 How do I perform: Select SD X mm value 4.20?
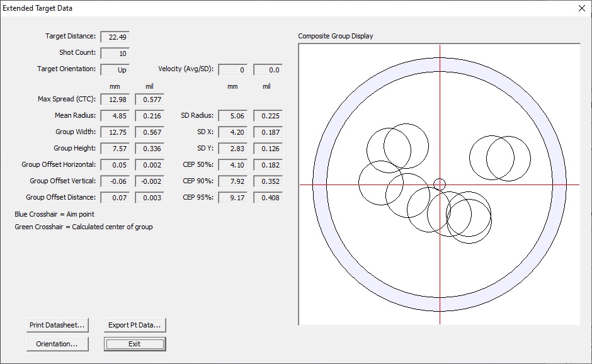coord(232,132)
